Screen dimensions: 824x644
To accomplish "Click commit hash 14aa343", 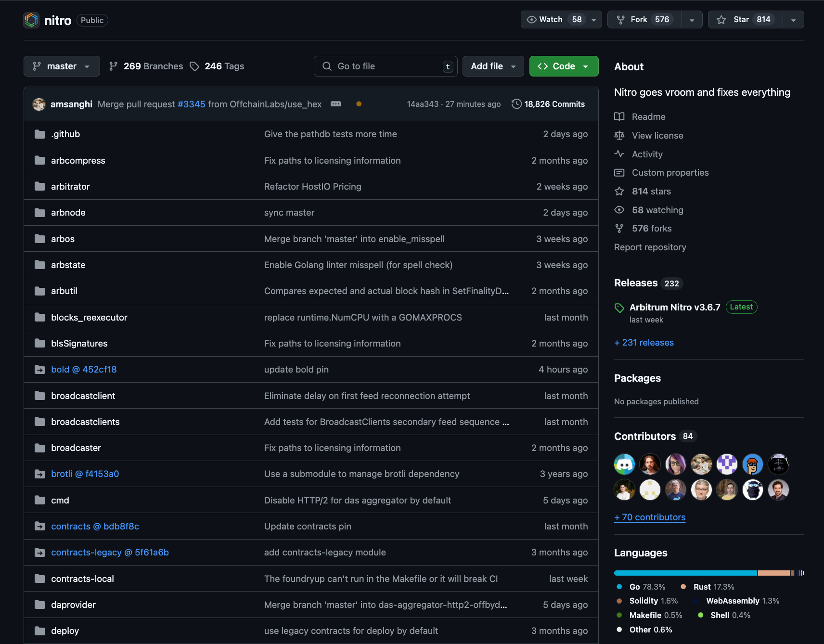I will point(423,104).
